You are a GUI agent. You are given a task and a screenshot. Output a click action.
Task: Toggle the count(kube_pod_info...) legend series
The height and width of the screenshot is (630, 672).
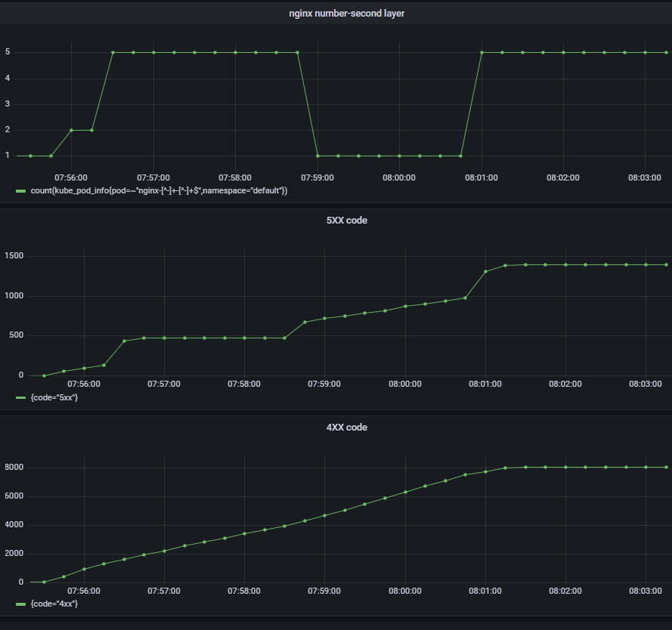coord(158,191)
